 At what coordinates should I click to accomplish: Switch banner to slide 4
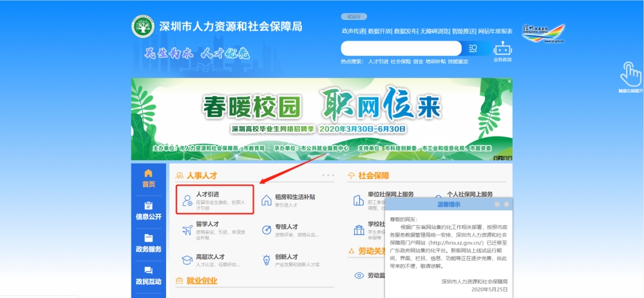(x=509, y=158)
